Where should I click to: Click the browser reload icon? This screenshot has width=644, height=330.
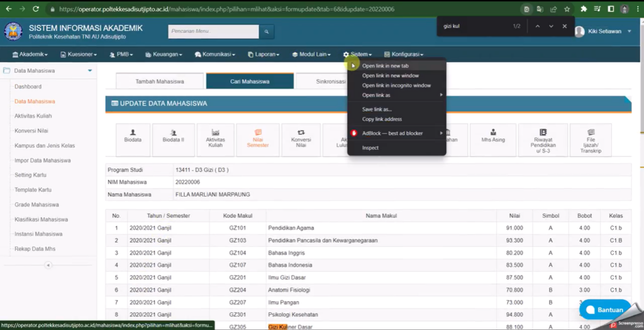pyautogui.click(x=35, y=9)
